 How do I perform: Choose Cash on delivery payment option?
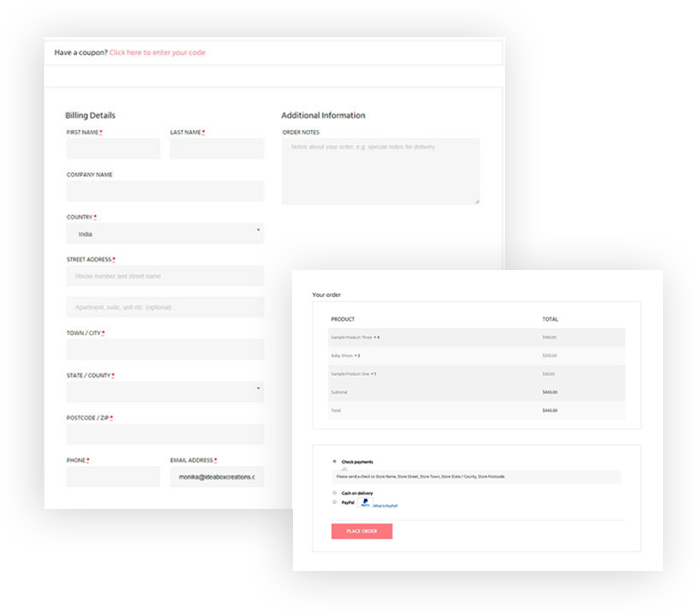point(334,493)
